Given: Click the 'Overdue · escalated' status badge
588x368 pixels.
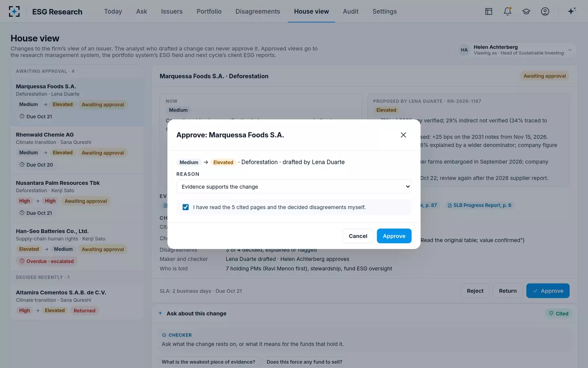Looking at the screenshot, I should click(47, 261).
